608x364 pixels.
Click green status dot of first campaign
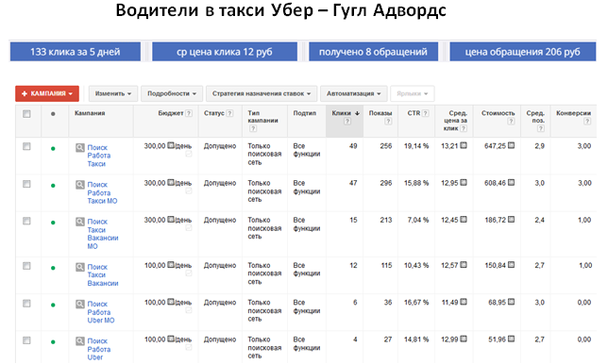(x=53, y=149)
